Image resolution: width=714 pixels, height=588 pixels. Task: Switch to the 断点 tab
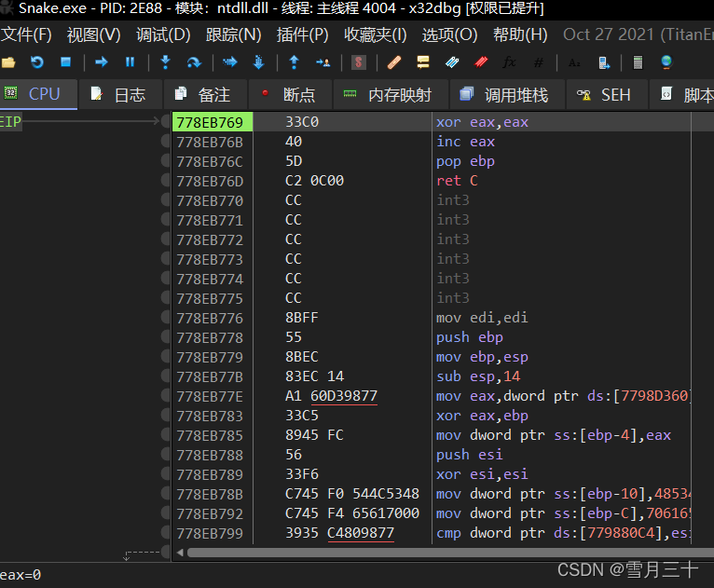(x=290, y=95)
